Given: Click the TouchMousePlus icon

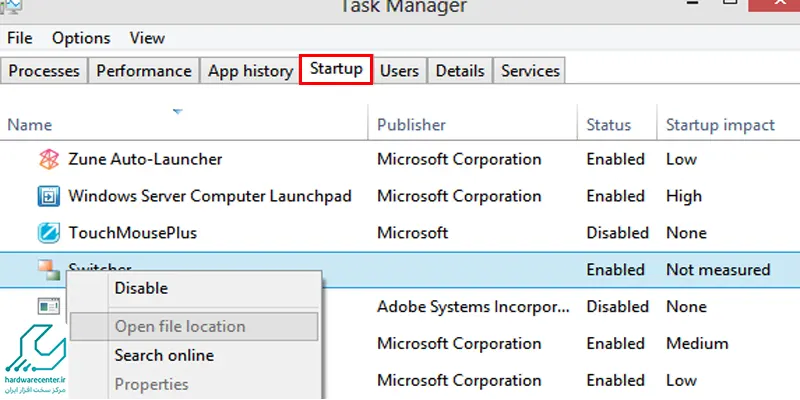Looking at the screenshot, I should [49, 233].
